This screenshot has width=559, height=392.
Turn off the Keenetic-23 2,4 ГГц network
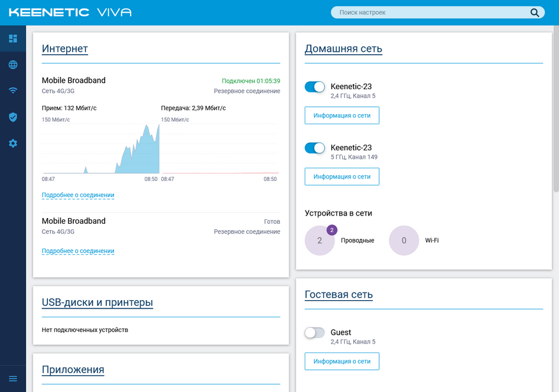point(315,87)
